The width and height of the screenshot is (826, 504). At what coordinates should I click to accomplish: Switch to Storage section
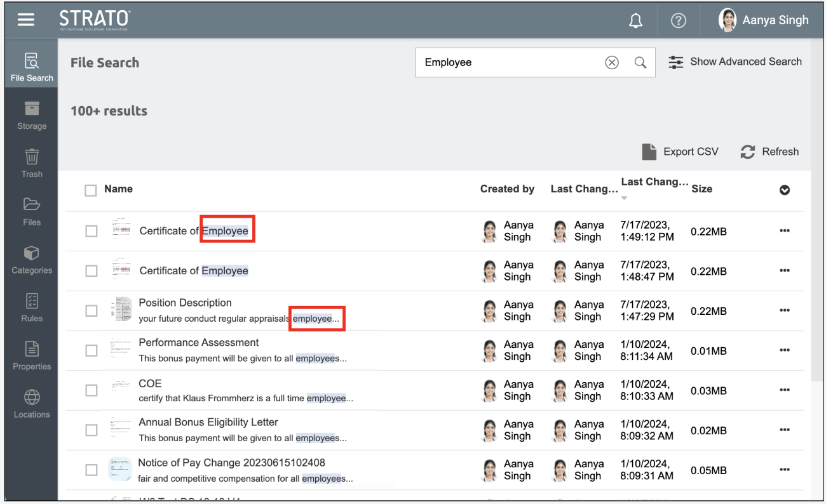[x=32, y=115]
